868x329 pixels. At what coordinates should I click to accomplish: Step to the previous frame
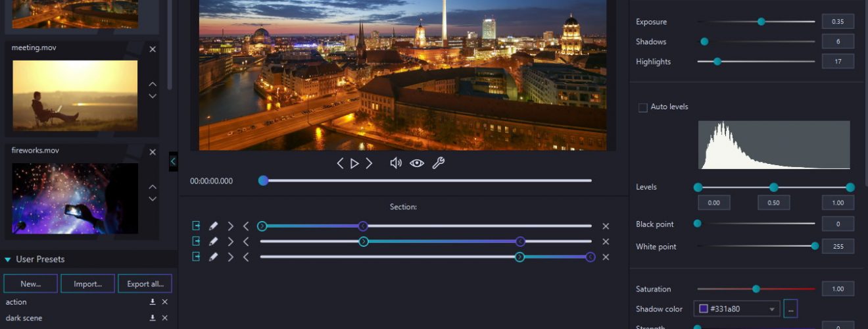pos(340,163)
